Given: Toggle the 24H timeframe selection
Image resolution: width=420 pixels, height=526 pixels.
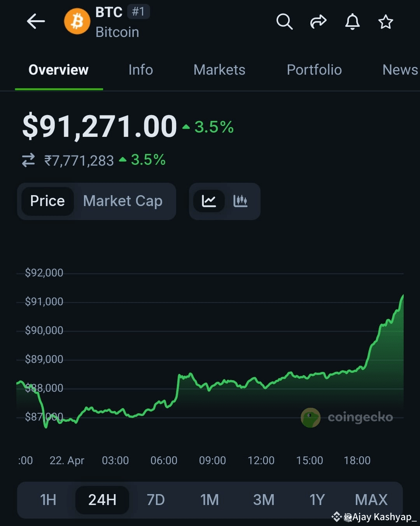Looking at the screenshot, I should [x=102, y=500].
